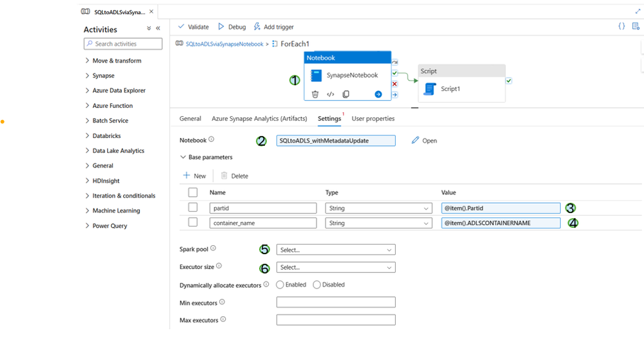The image size is (644, 351).
Task: Open the selected notebook
Action: pos(424,141)
